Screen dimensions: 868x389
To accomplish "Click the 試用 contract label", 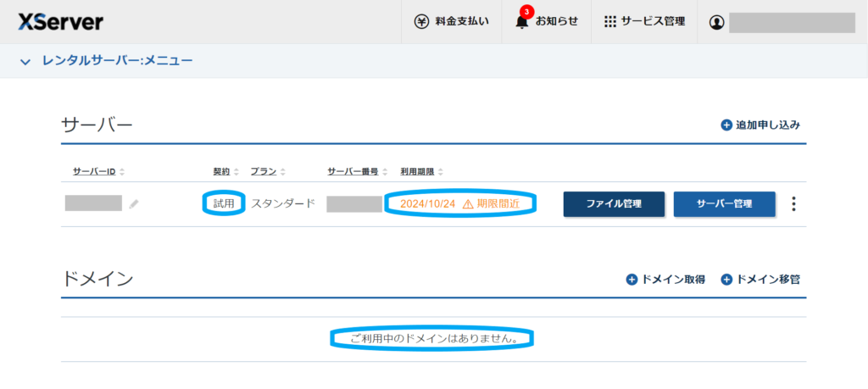I will pyautogui.click(x=224, y=203).
